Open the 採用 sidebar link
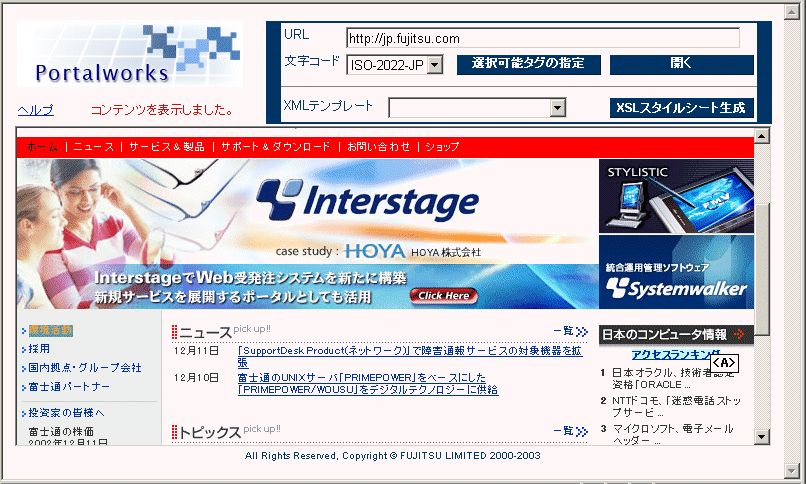Image resolution: width=806 pixels, height=484 pixels. 39,349
